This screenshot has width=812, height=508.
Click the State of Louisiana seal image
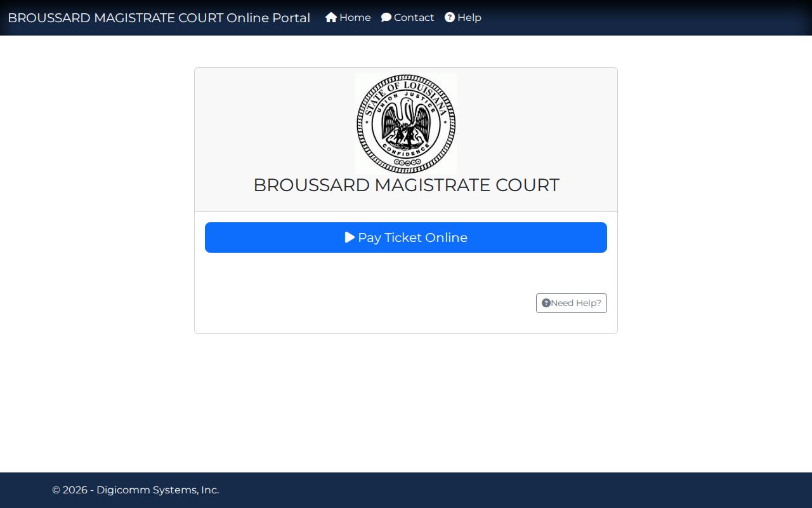[406, 124]
